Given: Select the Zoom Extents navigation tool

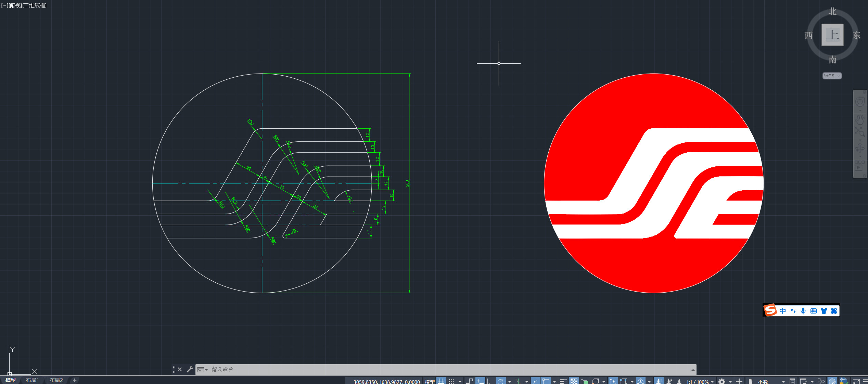Looking at the screenshot, I should click(860, 131).
